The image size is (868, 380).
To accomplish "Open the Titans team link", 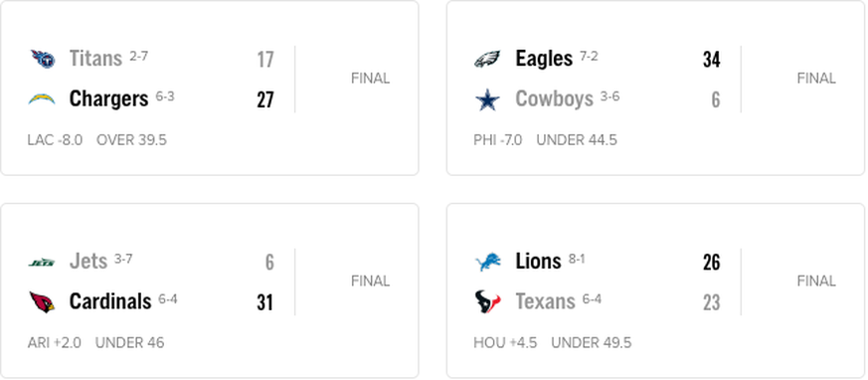I will click(95, 58).
